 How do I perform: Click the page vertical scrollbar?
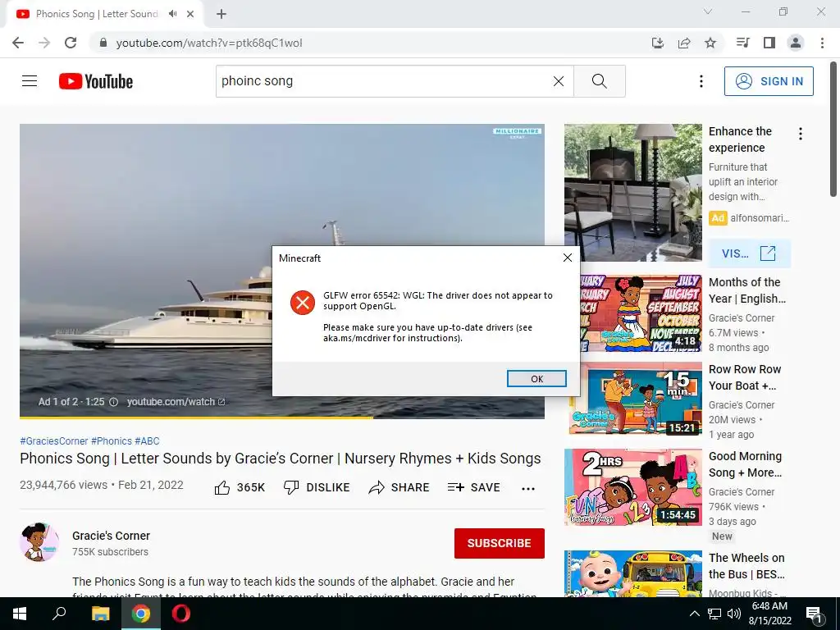(834, 129)
